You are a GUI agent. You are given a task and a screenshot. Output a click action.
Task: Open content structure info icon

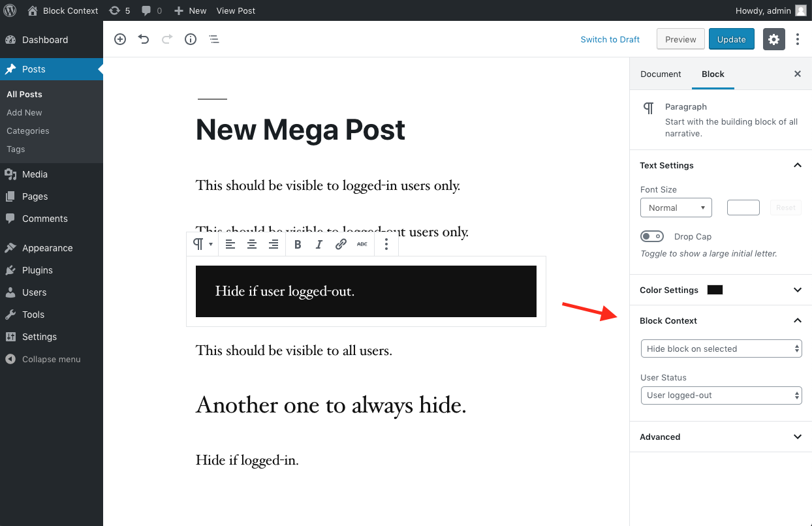[x=191, y=39]
